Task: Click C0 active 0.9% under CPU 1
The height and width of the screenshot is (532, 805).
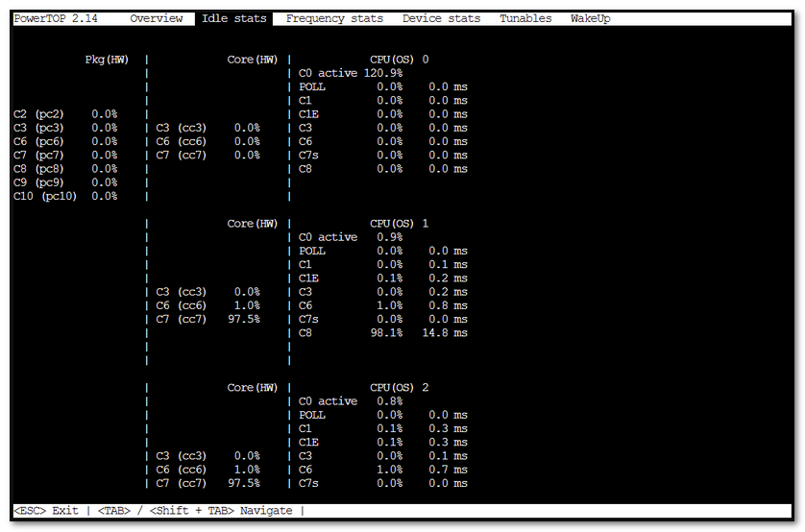Action: 351,237
